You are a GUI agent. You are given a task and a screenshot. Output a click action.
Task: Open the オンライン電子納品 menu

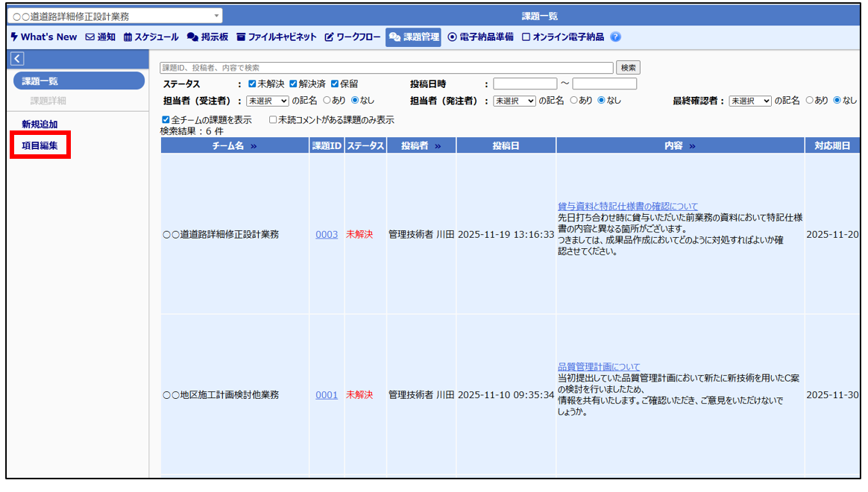tap(563, 37)
